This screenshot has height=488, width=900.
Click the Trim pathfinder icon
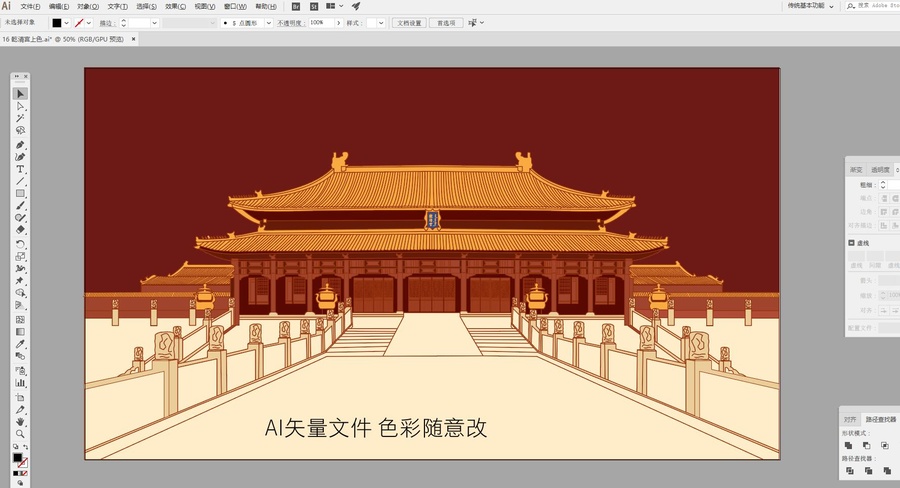(868, 471)
